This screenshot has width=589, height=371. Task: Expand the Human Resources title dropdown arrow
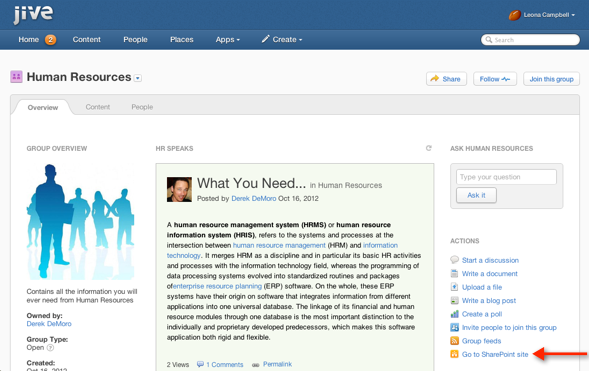(138, 78)
